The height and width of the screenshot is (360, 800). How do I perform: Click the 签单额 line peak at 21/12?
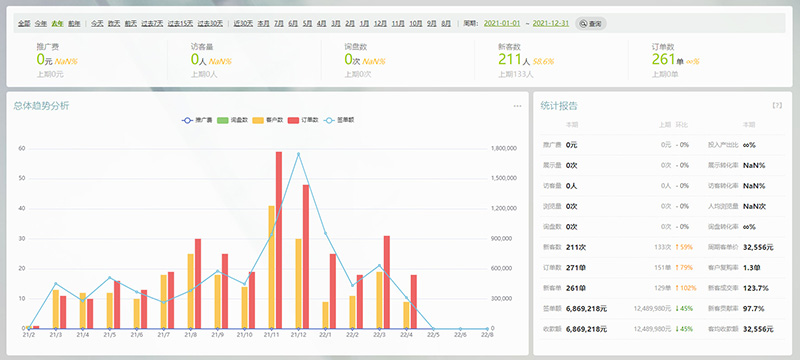[x=298, y=154]
